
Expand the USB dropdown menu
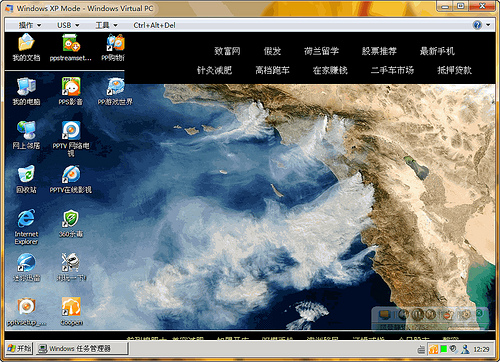(68, 25)
